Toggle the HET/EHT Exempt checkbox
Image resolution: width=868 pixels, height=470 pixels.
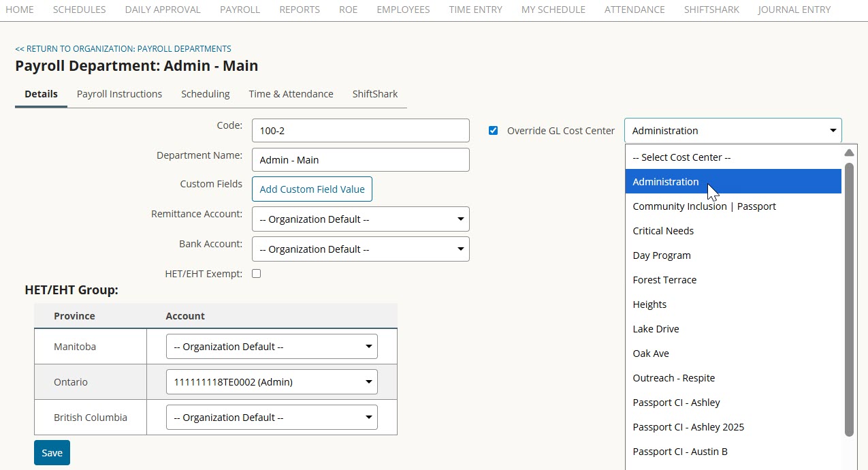click(x=256, y=274)
